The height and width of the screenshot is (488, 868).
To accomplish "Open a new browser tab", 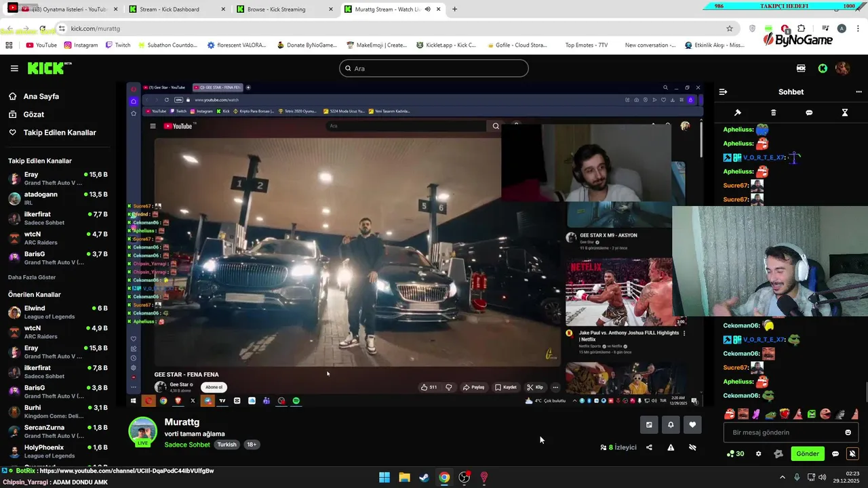I will (454, 9).
